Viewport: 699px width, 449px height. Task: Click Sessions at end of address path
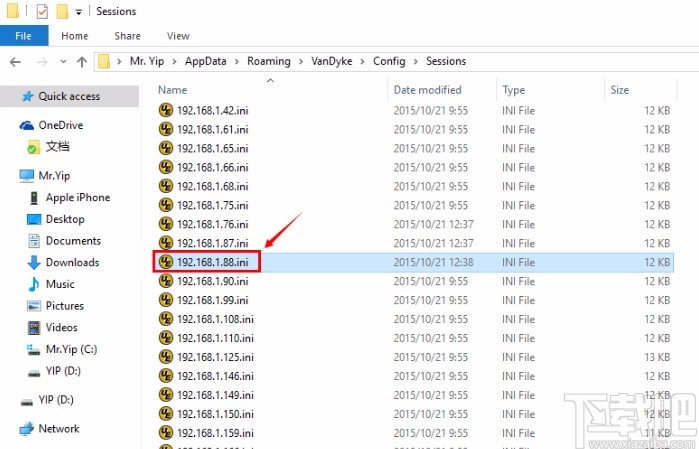point(446,61)
